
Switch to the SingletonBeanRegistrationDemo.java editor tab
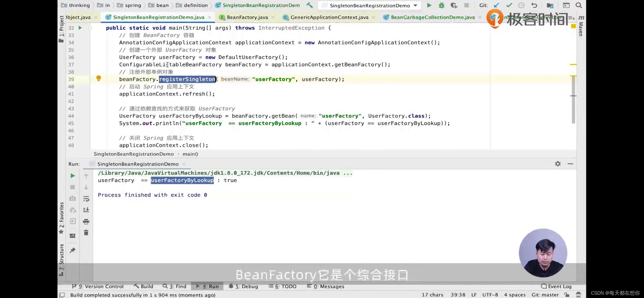pyautogui.click(x=158, y=17)
